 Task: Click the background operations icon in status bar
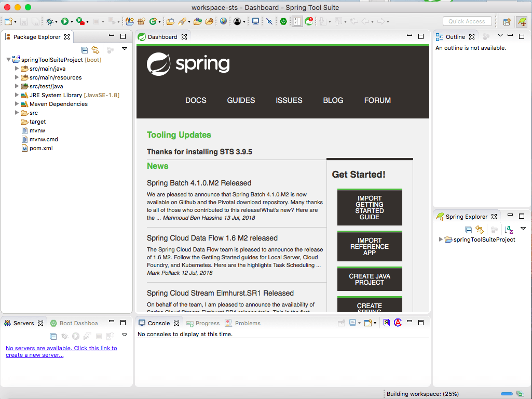pos(520,394)
